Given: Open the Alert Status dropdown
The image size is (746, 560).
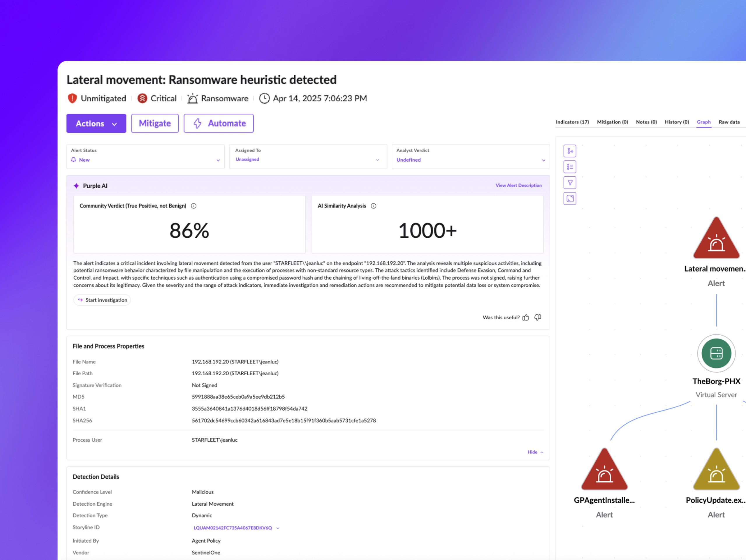Looking at the screenshot, I should tap(145, 156).
